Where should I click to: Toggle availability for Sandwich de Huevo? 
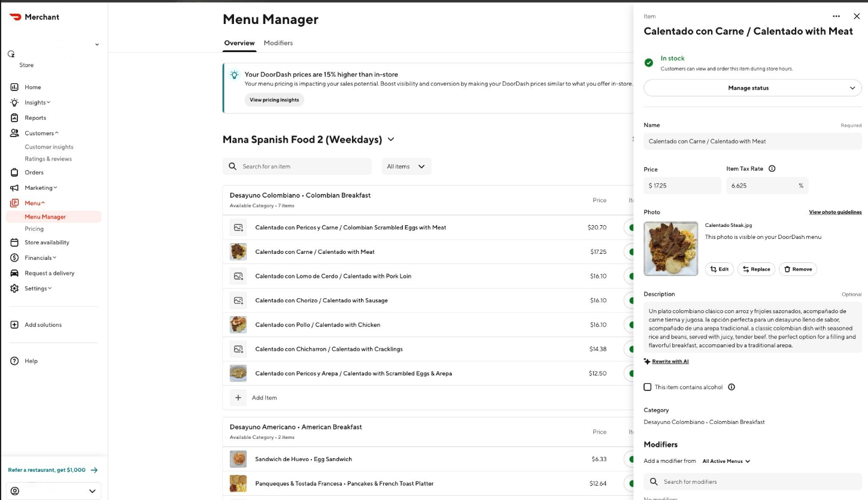click(629, 459)
